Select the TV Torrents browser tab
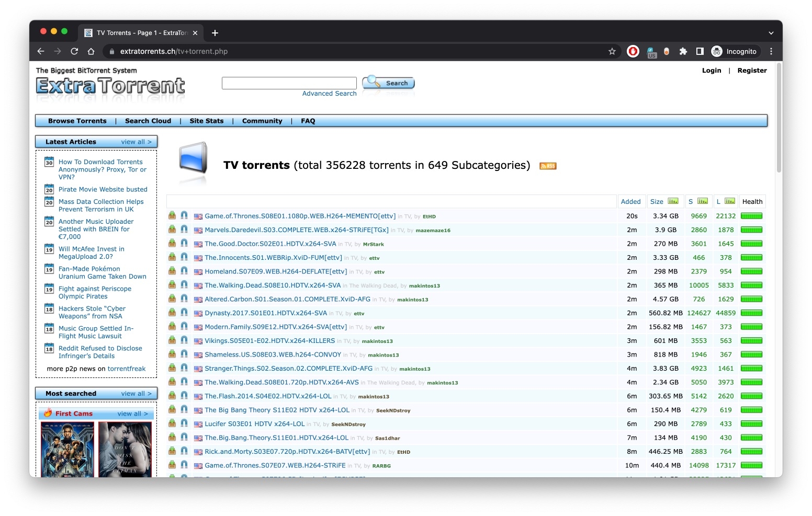 pyautogui.click(x=141, y=32)
